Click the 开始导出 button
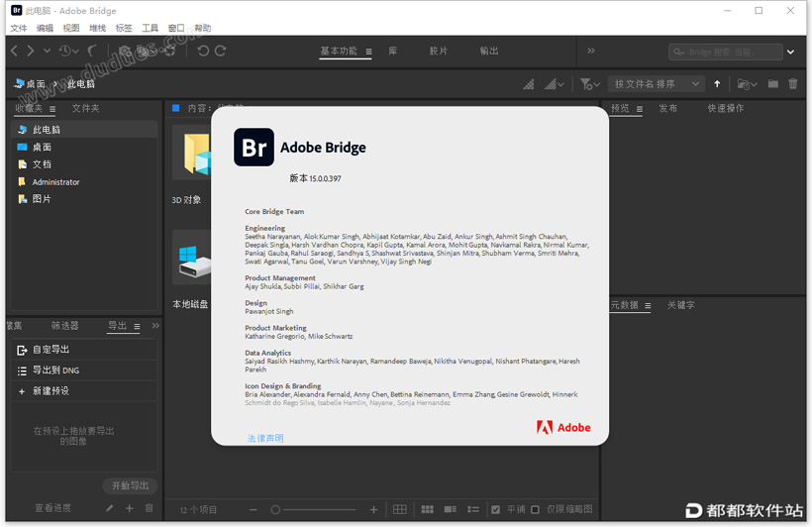Screen dimensions: 812x527 click(x=130, y=485)
